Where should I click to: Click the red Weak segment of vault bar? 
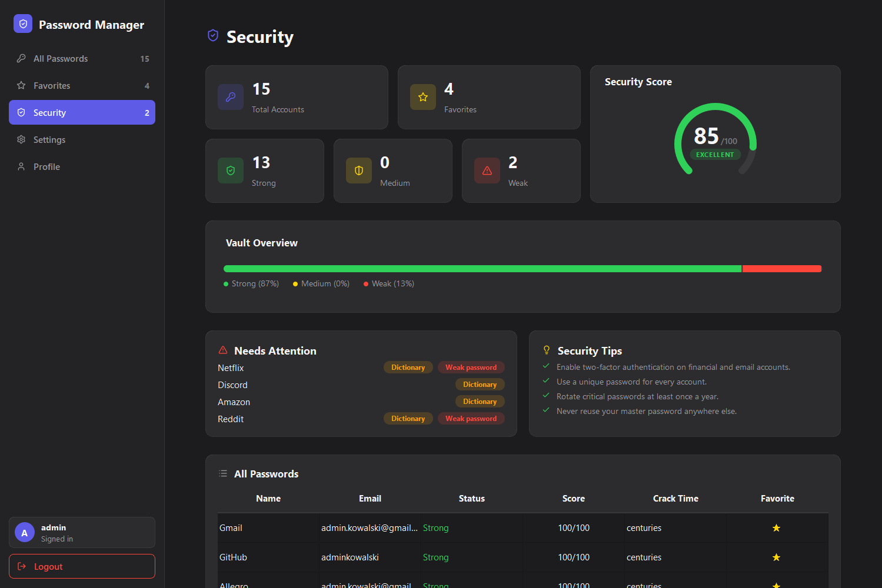[x=782, y=269]
